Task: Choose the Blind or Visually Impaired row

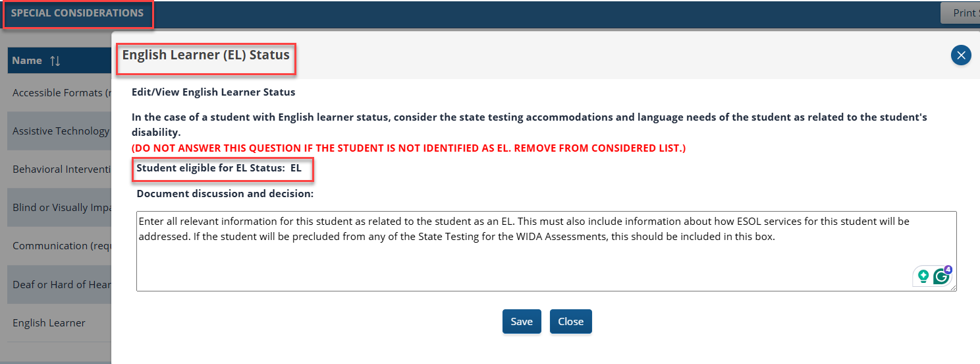Action: (x=61, y=208)
